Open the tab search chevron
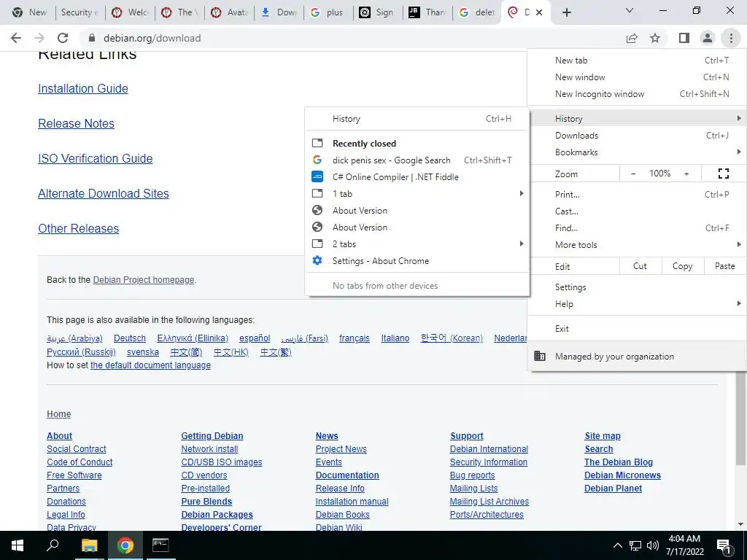This screenshot has height=560, width=747. [630, 10]
